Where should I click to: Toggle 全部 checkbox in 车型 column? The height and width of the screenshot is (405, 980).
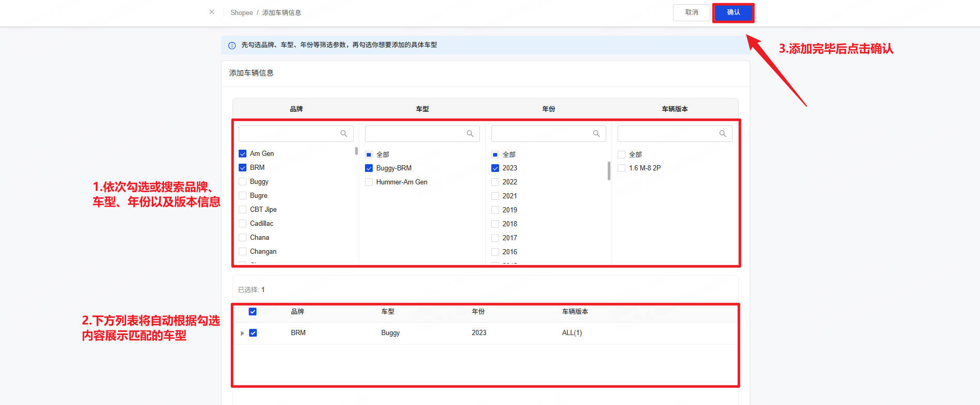click(x=369, y=155)
